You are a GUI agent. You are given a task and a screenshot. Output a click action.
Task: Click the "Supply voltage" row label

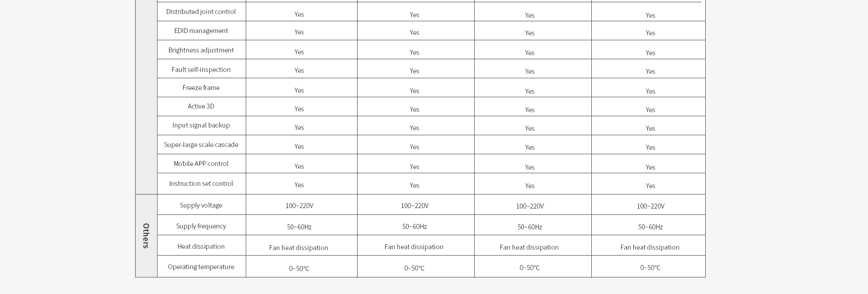[x=201, y=205]
